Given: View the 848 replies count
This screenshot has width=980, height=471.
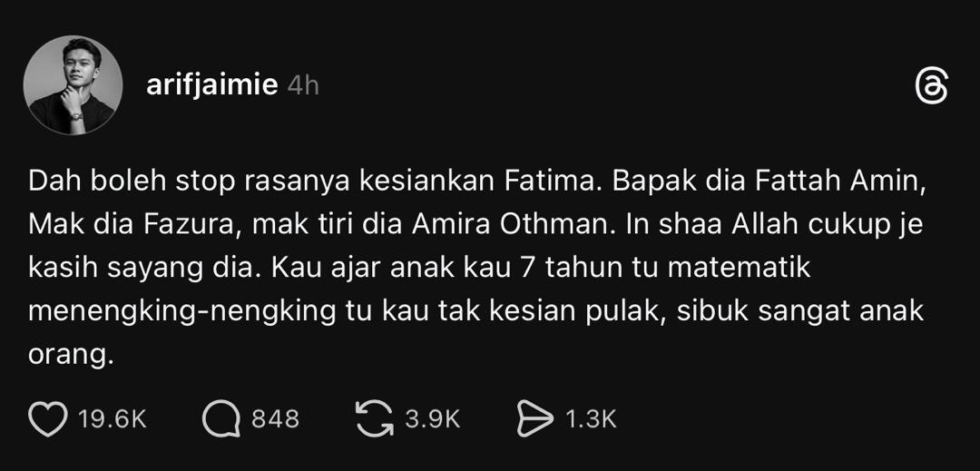Looking at the screenshot, I should coord(275,419).
